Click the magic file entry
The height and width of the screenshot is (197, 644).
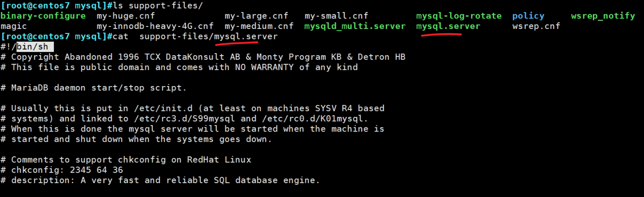(x=14, y=26)
